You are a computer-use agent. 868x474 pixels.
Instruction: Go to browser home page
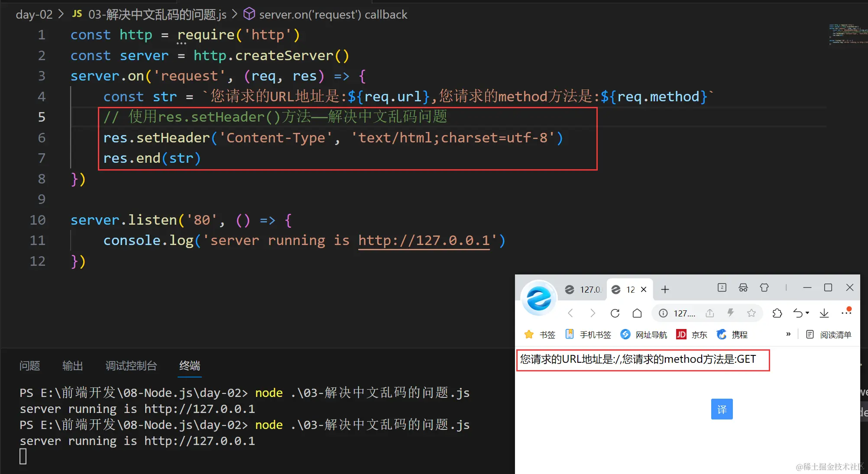[x=637, y=313]
